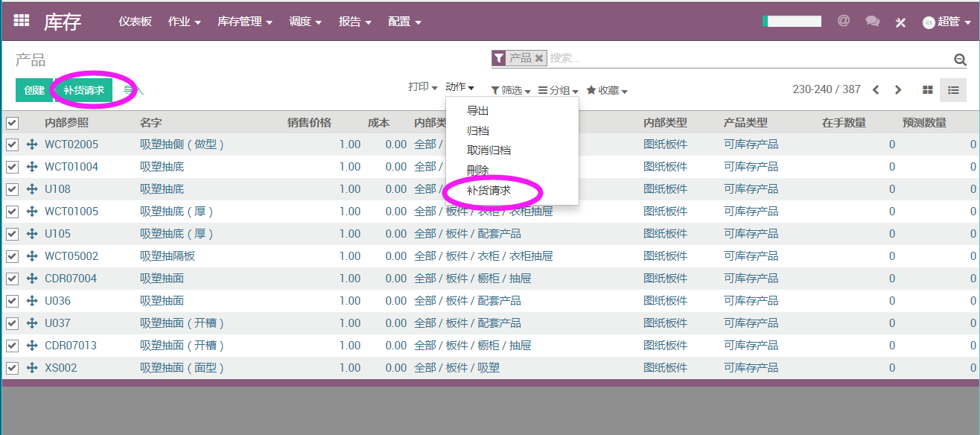The image size is (980, 435).
Task: Go to previous page of records
Action: (x=876, y=90)
